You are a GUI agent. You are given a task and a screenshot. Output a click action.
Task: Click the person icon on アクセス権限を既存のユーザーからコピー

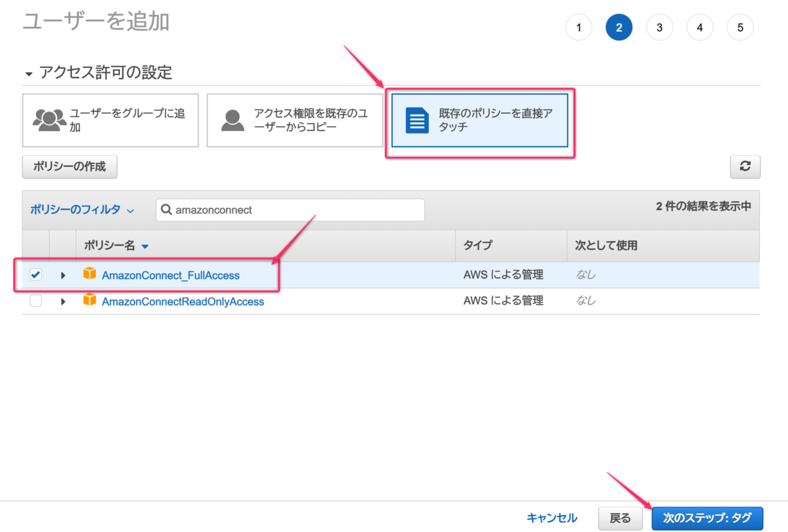pyautogui.click(x=232, y=120)
